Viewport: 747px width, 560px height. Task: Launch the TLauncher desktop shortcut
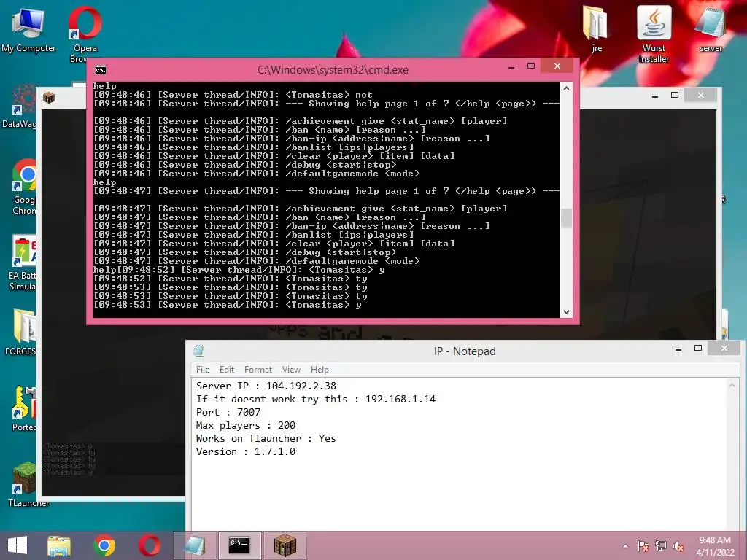click(x=28, y=484)
